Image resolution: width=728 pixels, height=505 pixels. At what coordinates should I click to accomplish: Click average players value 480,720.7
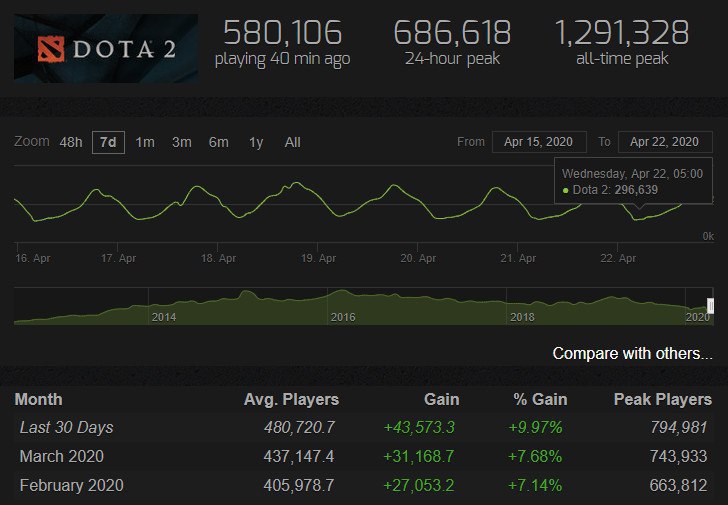pyautogui.click(x=299, y=427)
